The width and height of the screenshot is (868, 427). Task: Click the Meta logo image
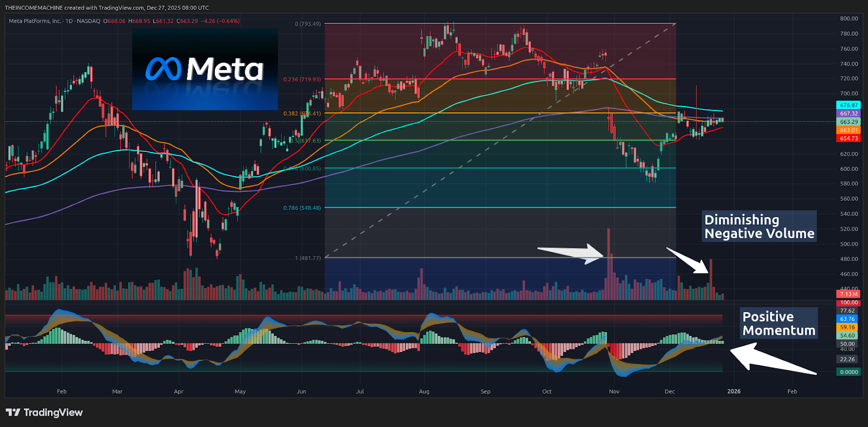point(205,69)
